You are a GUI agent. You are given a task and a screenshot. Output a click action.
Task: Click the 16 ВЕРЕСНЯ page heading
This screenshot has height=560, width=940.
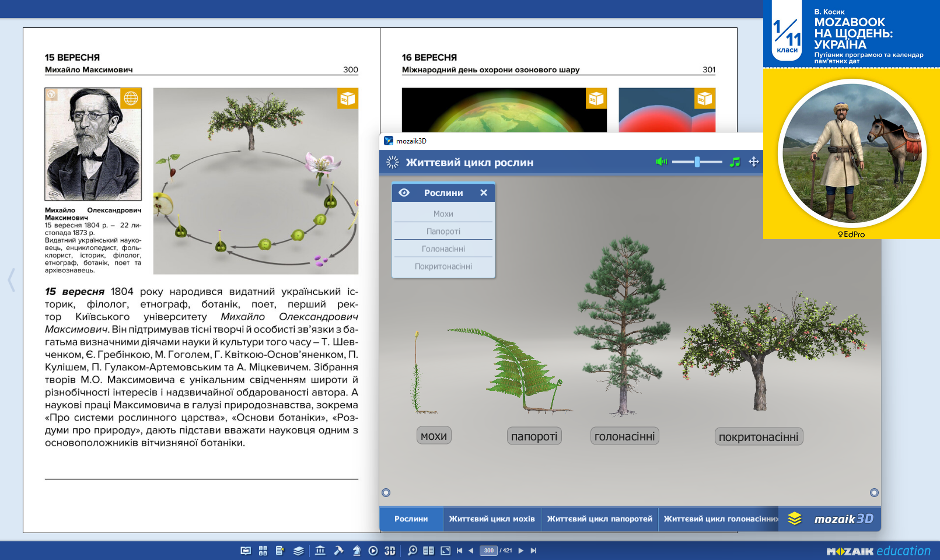pyautogui.click(x=429, y=57)
